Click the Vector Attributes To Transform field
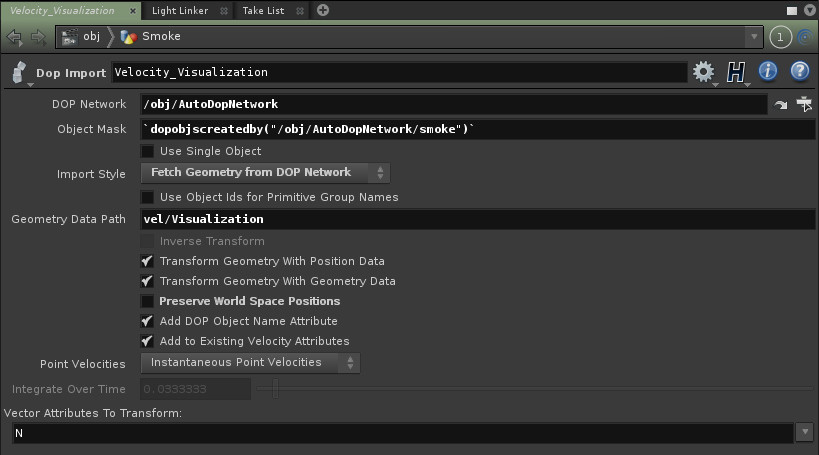The height and width of the screenshot is (455, 819). click(403, 434)
